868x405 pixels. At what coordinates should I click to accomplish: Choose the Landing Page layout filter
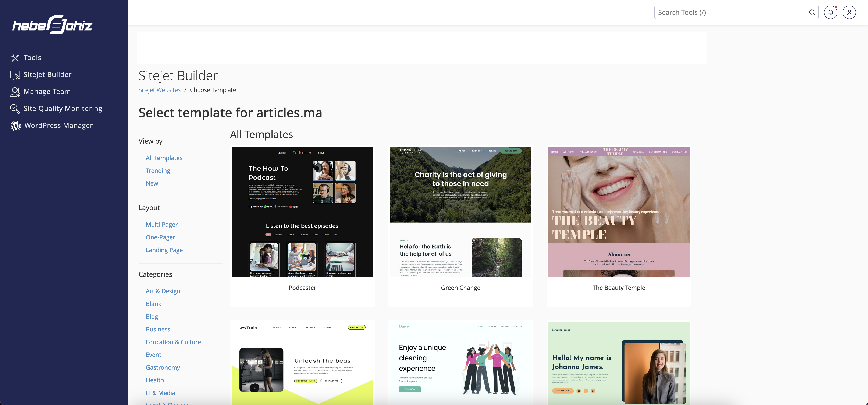coord(164,250)
